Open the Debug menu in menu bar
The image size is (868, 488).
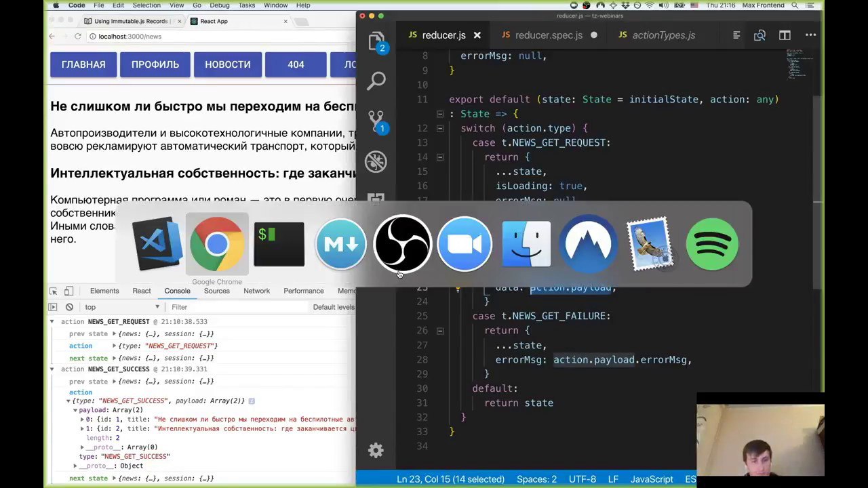(219, 5)
